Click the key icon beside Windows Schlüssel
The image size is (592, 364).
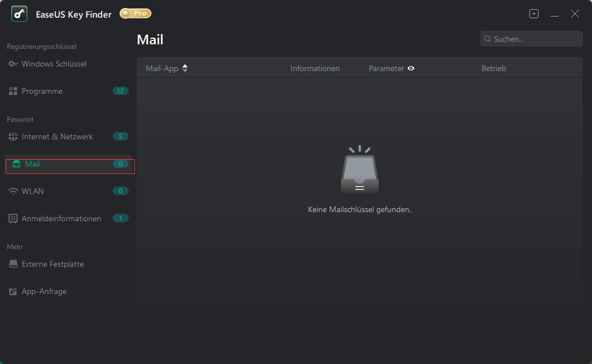click(13, 64)
